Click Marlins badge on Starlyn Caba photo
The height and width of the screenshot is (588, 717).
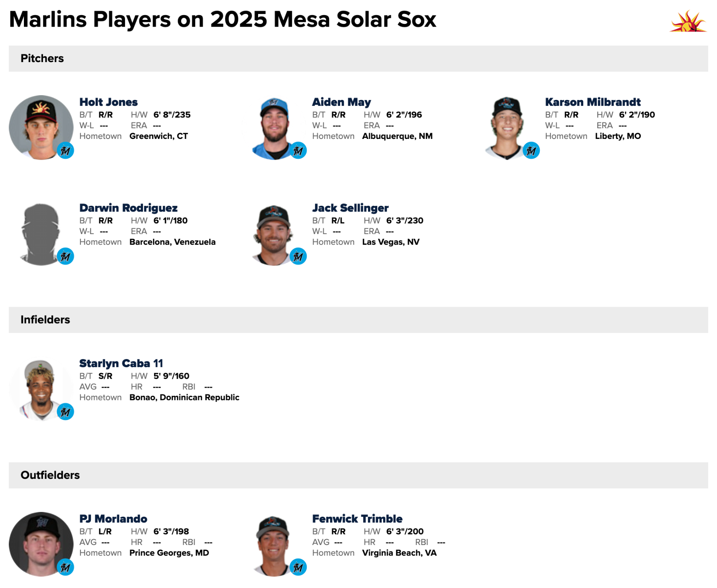tap(65, 412)
